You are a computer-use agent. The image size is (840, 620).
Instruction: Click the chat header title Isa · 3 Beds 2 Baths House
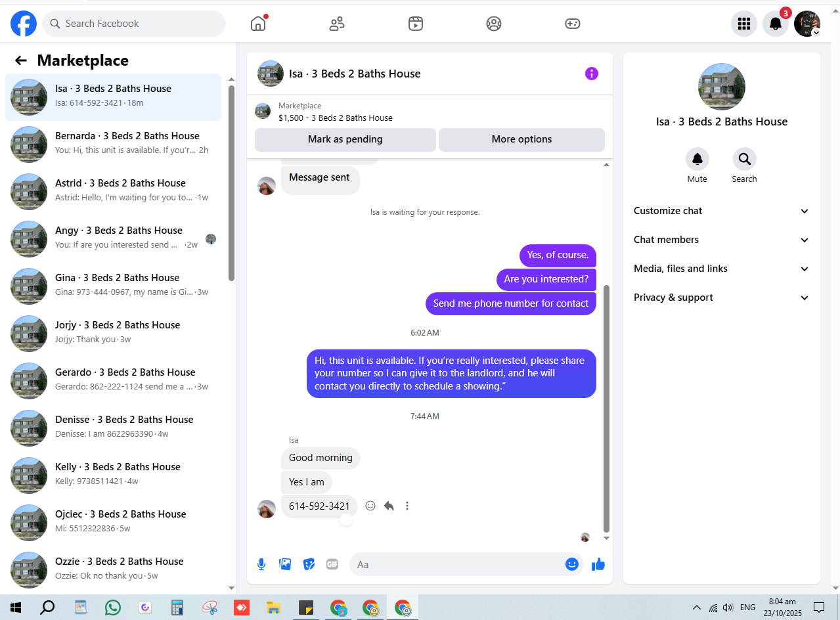pos(355,74)
